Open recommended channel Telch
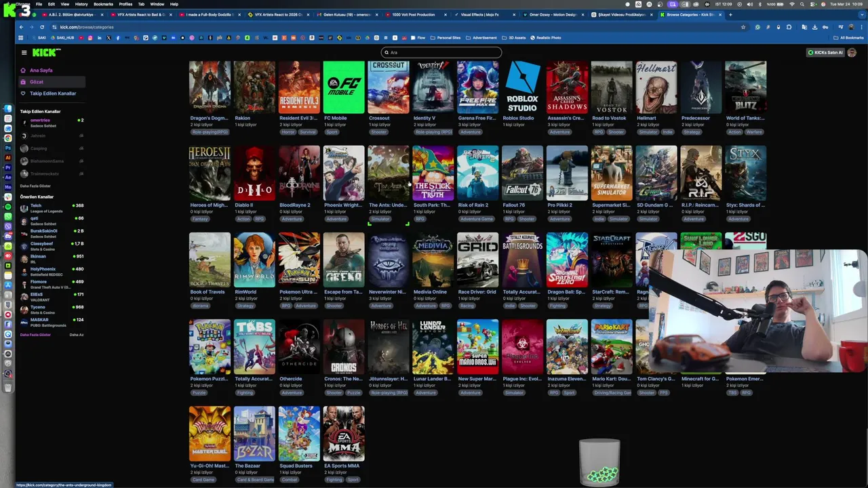The width and height of the screenshot is (868, 488). [52, 208]
